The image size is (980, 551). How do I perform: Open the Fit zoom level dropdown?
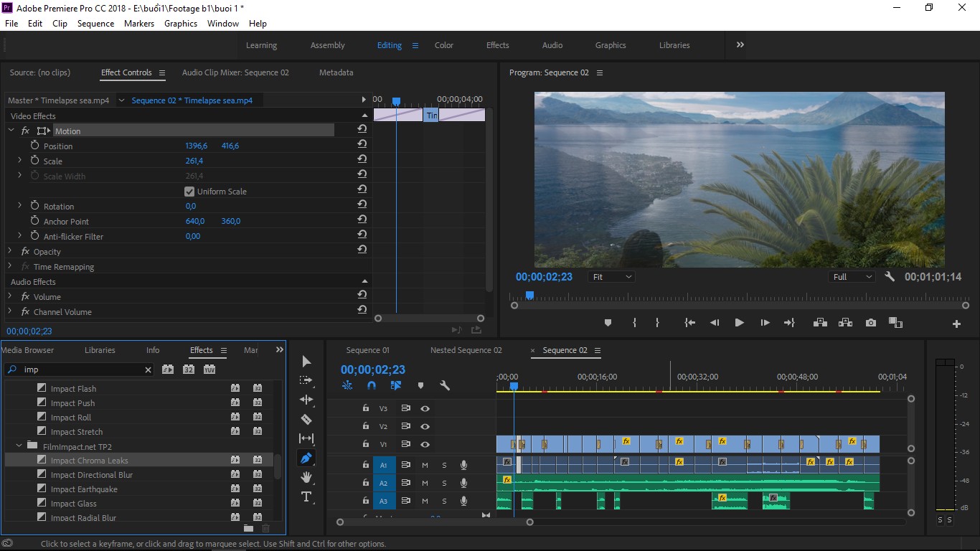612,277
